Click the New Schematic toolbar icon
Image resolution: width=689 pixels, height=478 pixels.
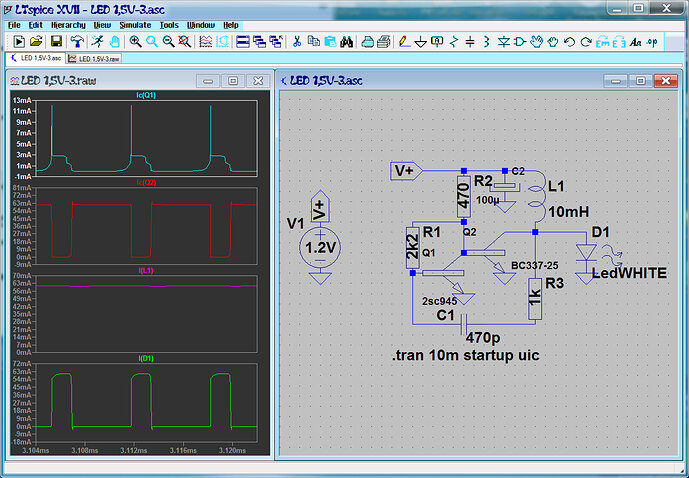tap(19, 42)
